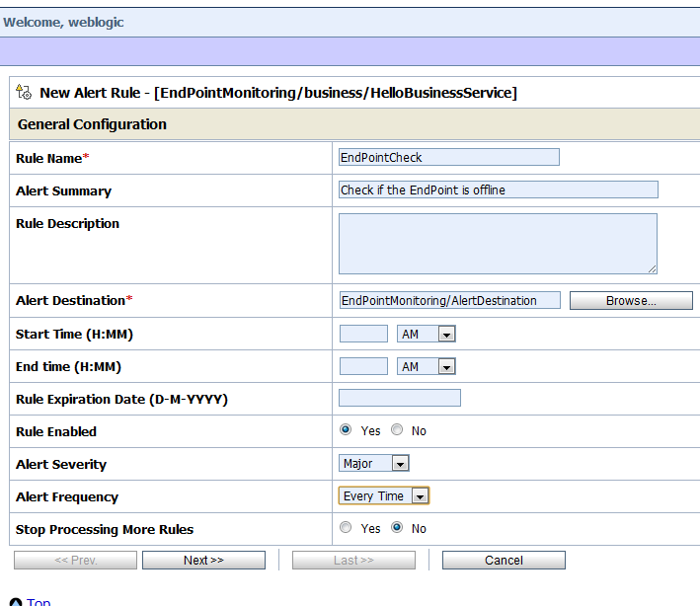This screenshot has height=606, width=700.
Task: Click the 'General Configuration' heading
Action: [92, 124]
